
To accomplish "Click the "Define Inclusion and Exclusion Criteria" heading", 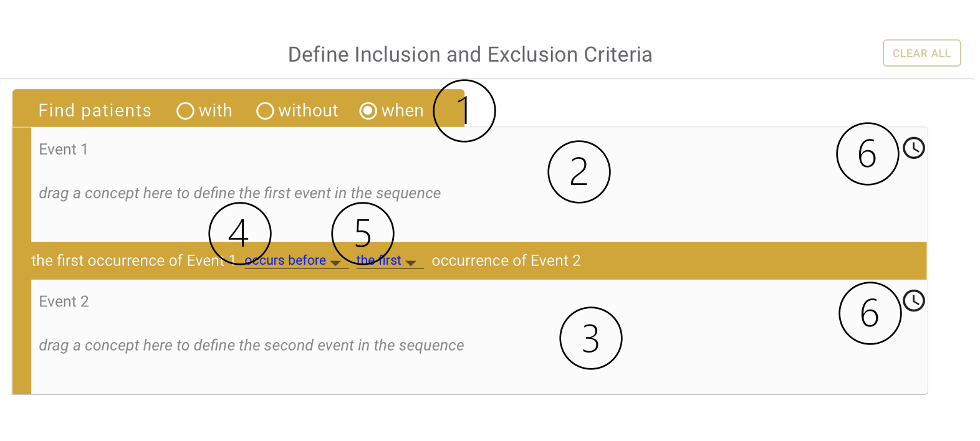I will point(470,55).
